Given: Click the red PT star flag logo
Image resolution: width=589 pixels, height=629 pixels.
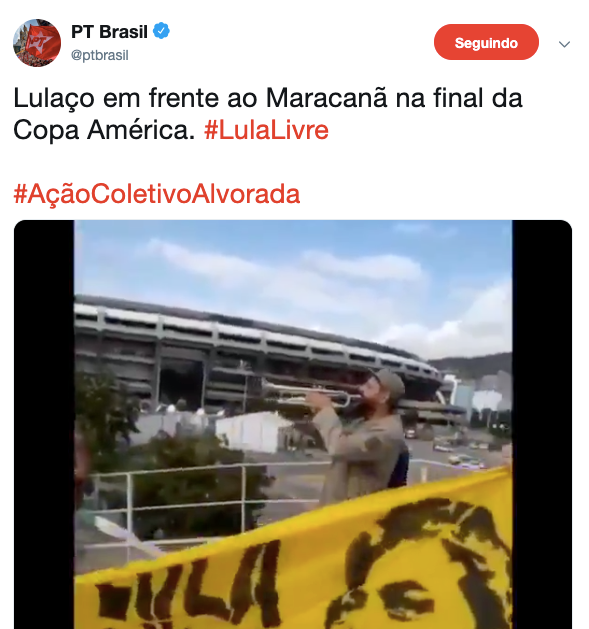Looking at the screenshot, I should pos(40,42).
